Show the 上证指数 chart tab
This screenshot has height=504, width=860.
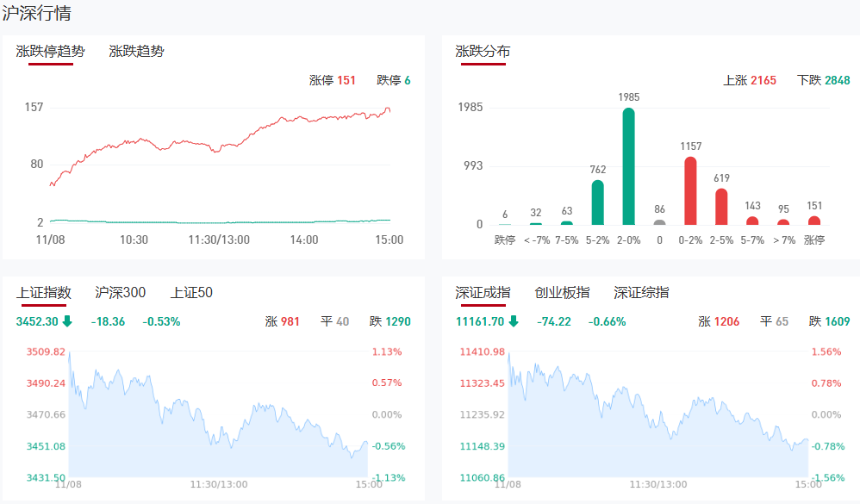coord(43,293)
